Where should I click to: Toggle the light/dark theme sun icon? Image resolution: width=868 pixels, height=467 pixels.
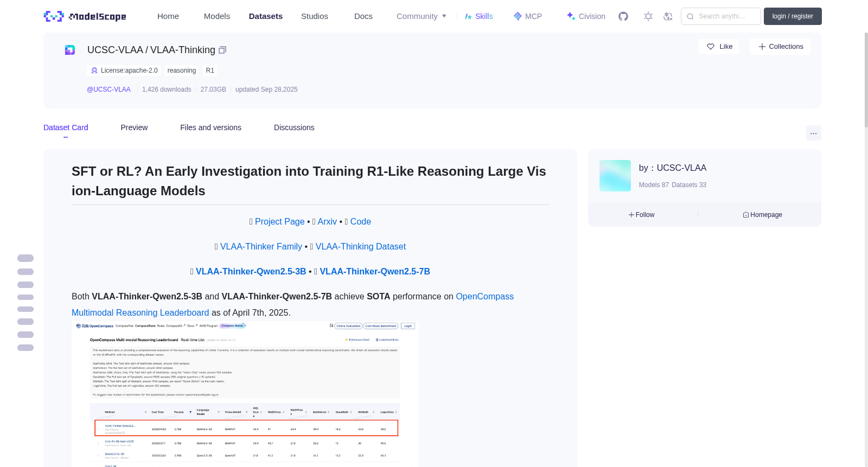coord(648,16)
